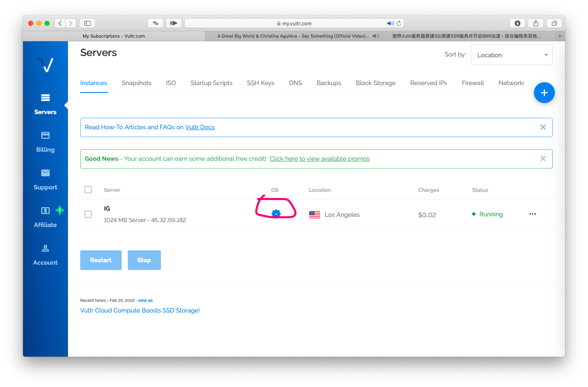Open the Servers section from the sidebar
The height and width of the screenshot is (387, 588).
[45, 104]
